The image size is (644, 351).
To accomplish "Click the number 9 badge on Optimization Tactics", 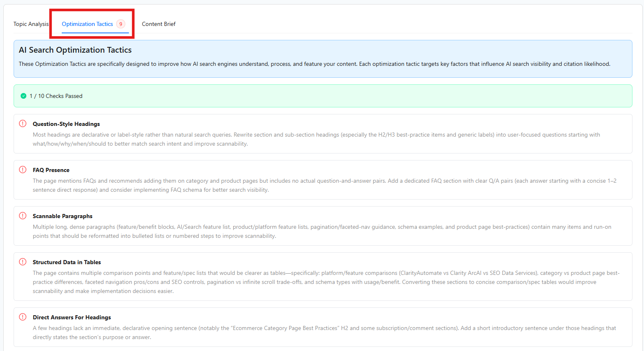I will (x=121, y=24).
